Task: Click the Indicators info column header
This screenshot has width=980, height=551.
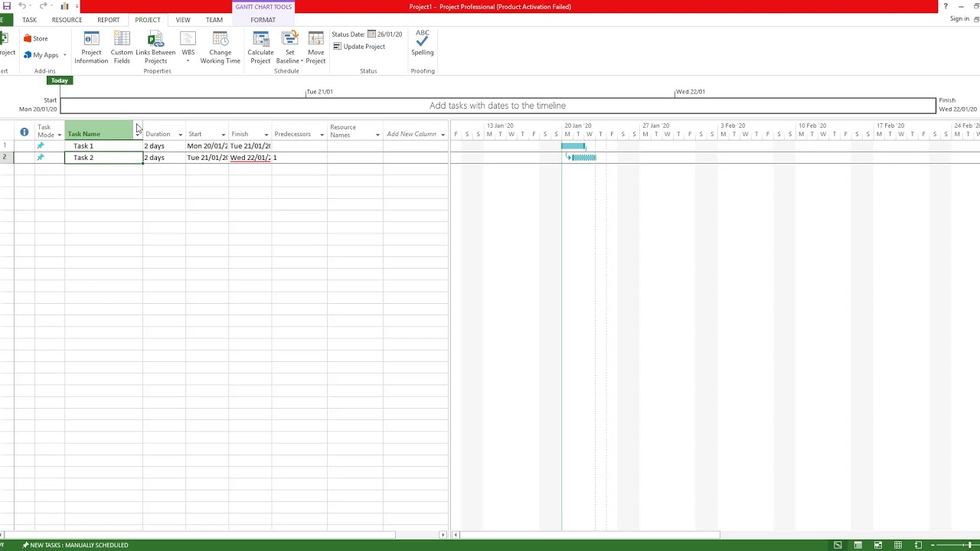Action: 24,132
